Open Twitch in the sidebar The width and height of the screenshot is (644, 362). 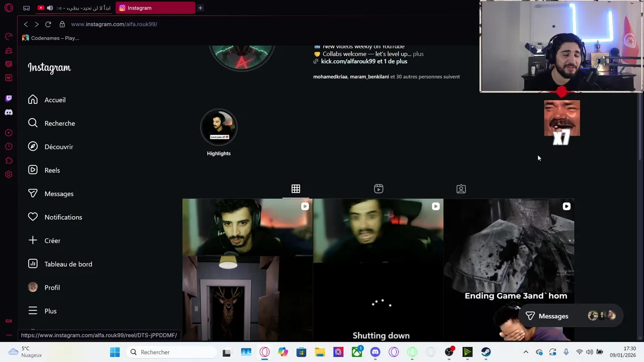point(9,99)
